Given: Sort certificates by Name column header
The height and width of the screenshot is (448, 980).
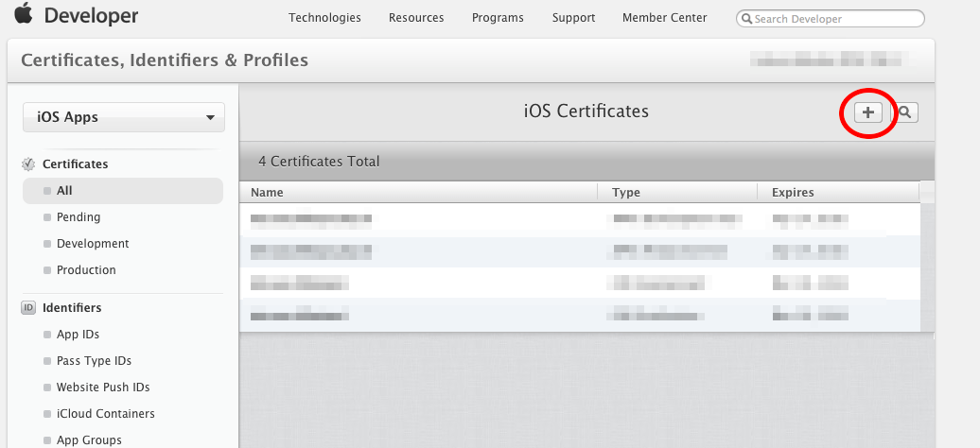Looking at the screenshot, I should point(268,193).
